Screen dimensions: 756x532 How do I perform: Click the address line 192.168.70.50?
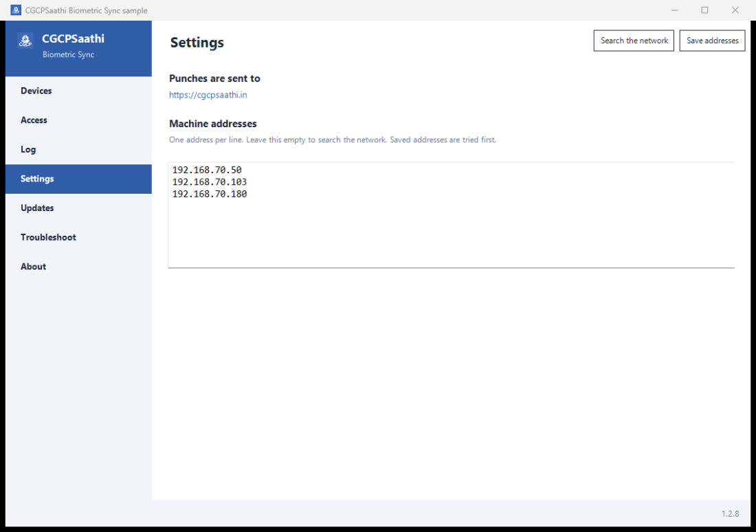(207, 170)
